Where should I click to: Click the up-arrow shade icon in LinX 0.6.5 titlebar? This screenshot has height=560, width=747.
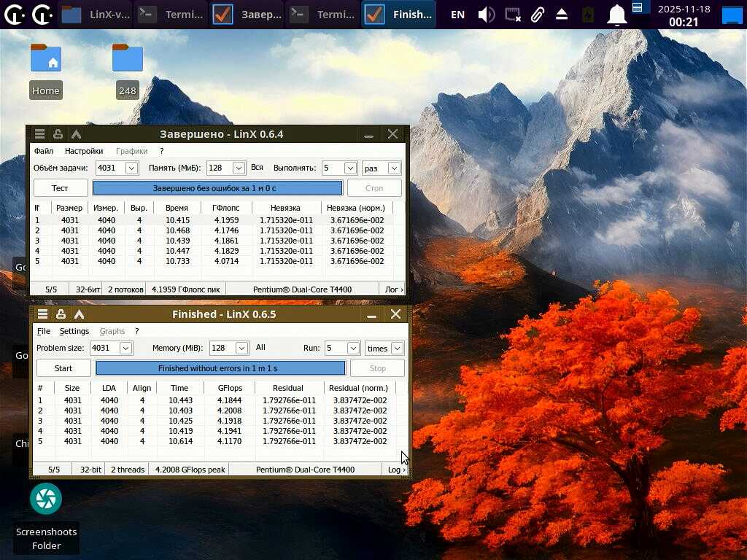79,314
